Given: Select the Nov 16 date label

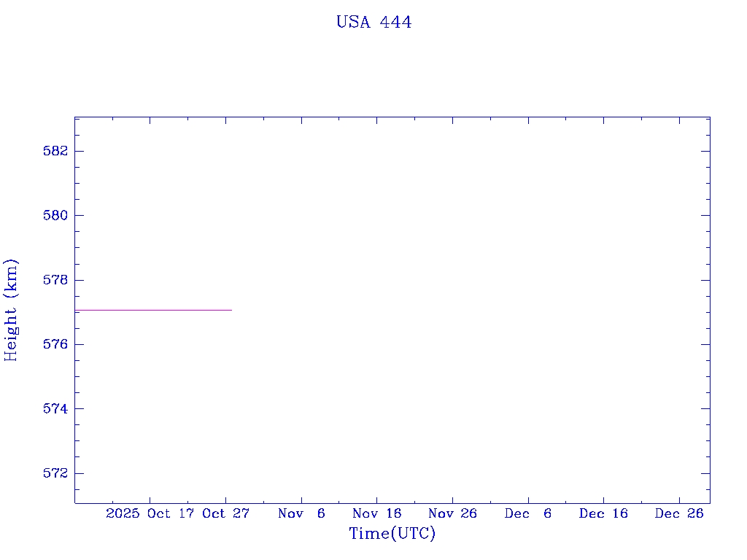Looking at the screenshot, I should (x=376, y=513).
